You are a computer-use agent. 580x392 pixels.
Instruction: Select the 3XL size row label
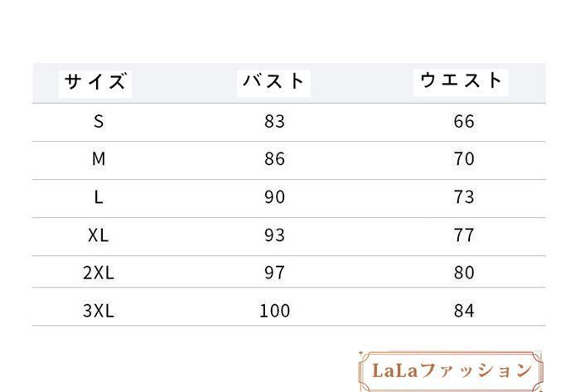[x=99, y=311]
